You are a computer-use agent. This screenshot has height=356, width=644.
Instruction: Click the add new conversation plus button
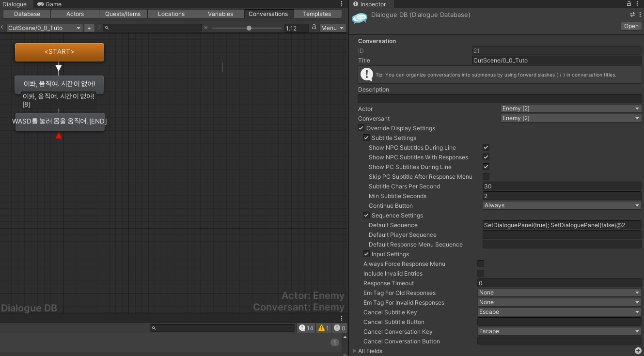pos(89,28)
